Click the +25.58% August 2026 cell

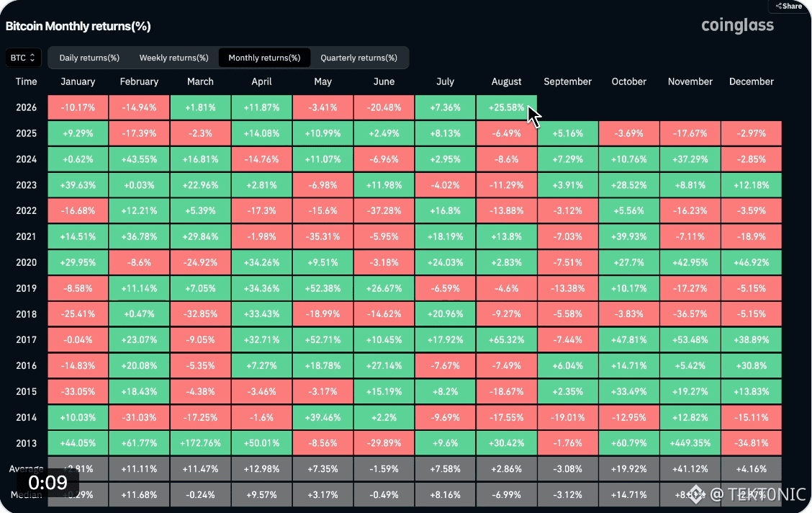click(x=507, y=107)
